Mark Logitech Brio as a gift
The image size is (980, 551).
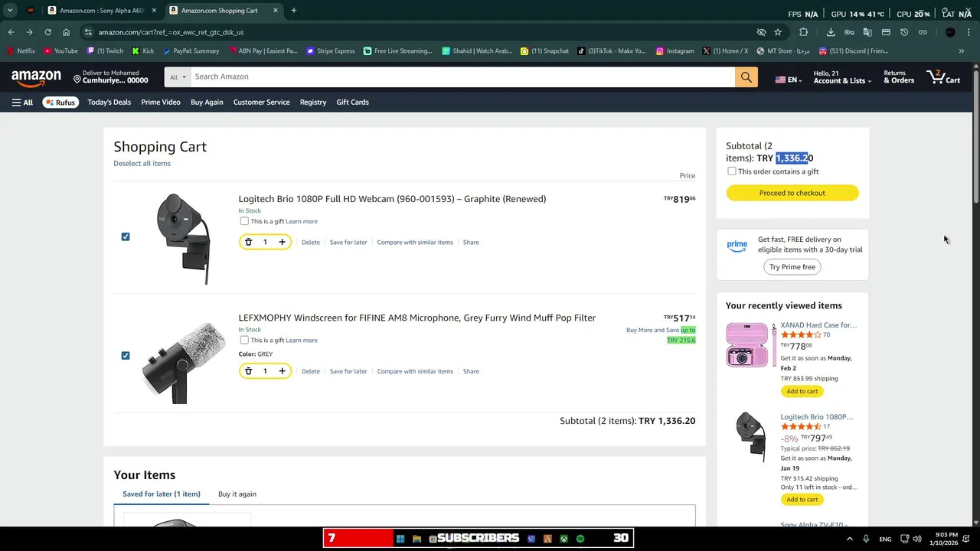pyautogui.click(x=244, y=221)
